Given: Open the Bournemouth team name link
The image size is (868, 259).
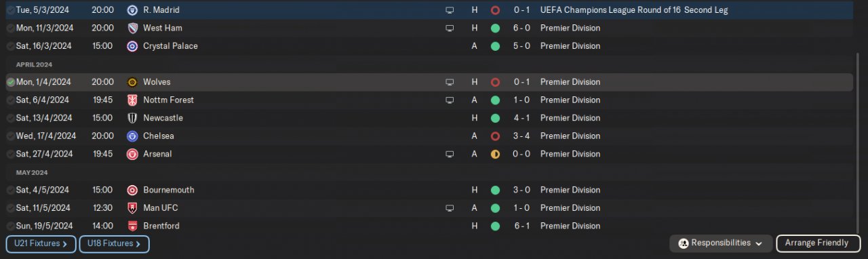Looking at the screenshot, I should pos(169,190).
